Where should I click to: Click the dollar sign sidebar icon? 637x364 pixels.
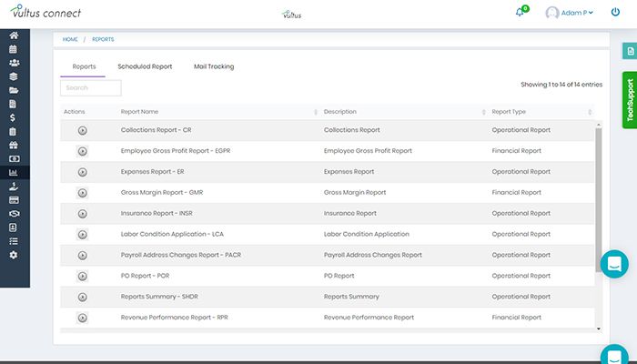13,117
